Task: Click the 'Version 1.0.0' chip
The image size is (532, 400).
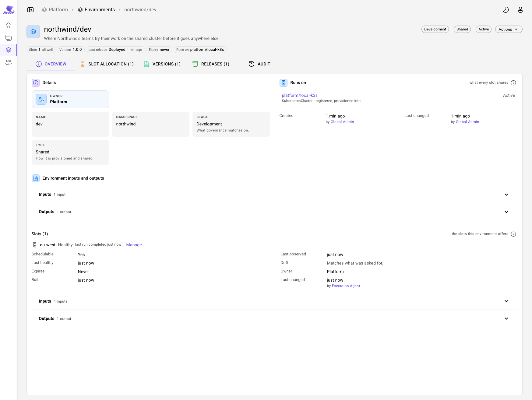Action: 71,50
